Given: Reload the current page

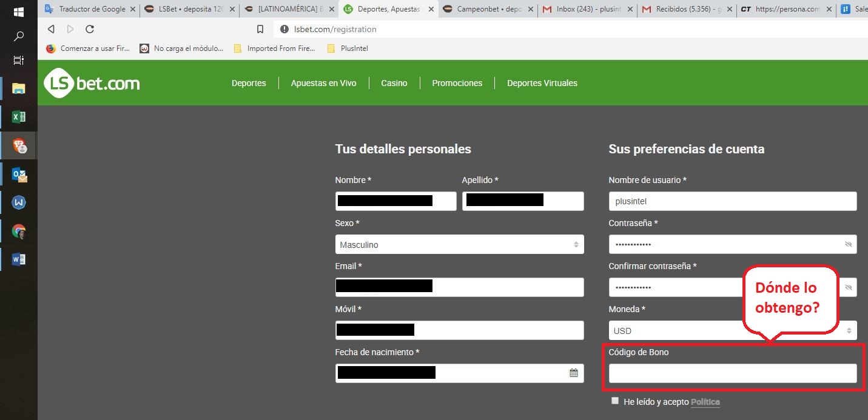Looking at the screenshot, I should 90,29.
